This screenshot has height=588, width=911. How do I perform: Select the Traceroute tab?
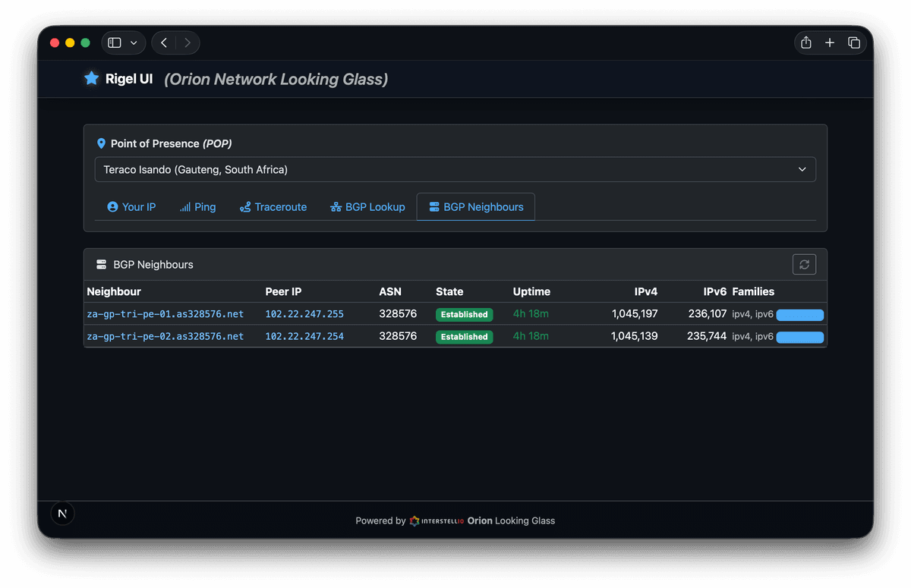tap(273, 206)
